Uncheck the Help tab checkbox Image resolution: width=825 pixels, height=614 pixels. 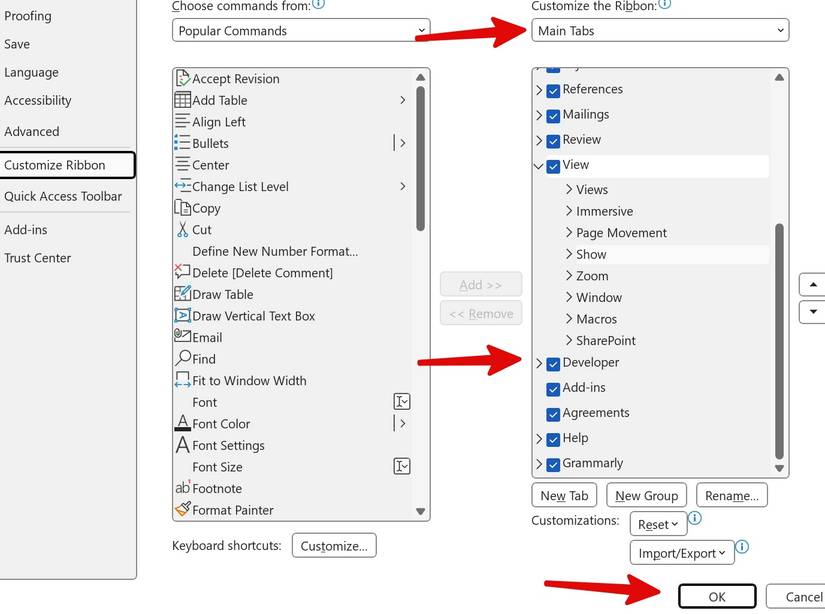click(553, 439)
